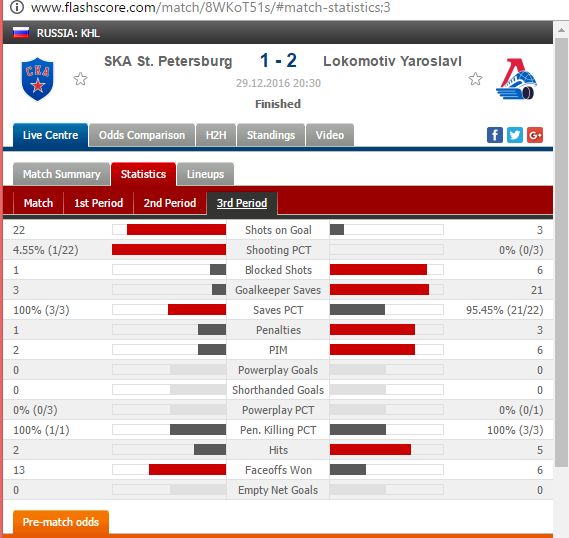Viewport: 569px width, 538px height.
Task: Show 1st Period statistics
Action: [x=98, y=203]
